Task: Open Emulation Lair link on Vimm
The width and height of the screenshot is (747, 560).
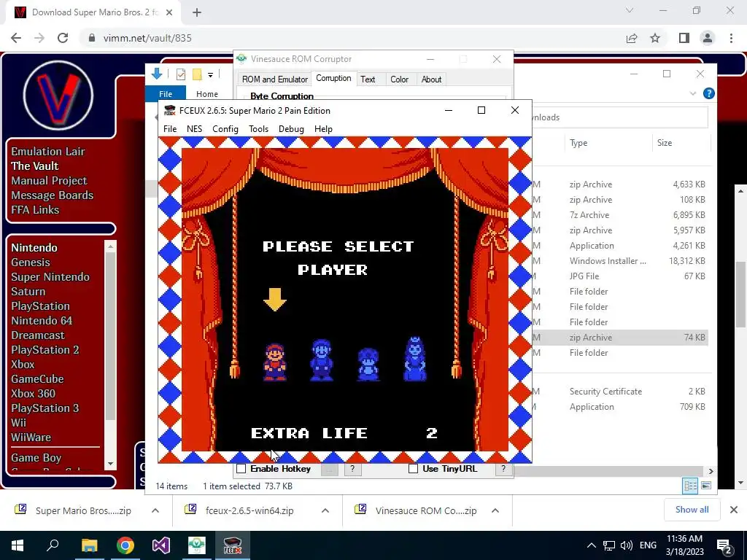Action: click(48, 152)
